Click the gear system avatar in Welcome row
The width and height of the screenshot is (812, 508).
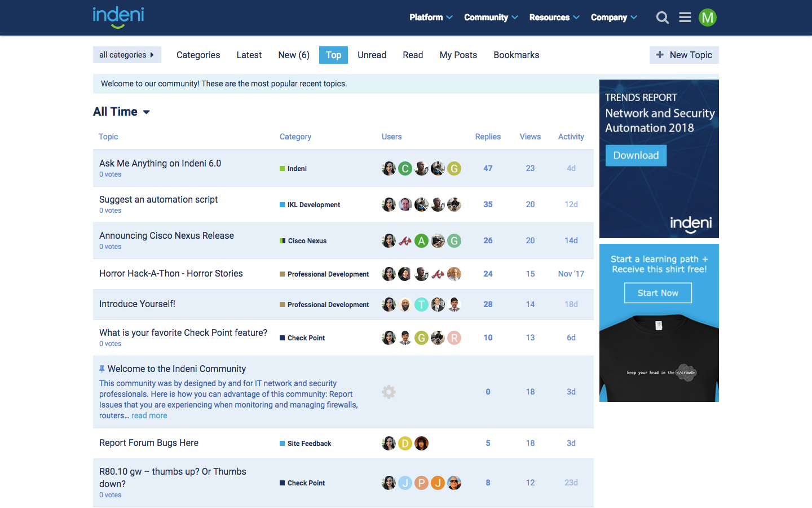389,392
